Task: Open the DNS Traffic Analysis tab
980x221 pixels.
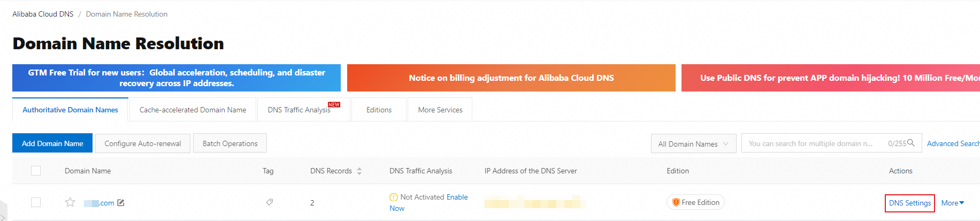Action: 299,110
